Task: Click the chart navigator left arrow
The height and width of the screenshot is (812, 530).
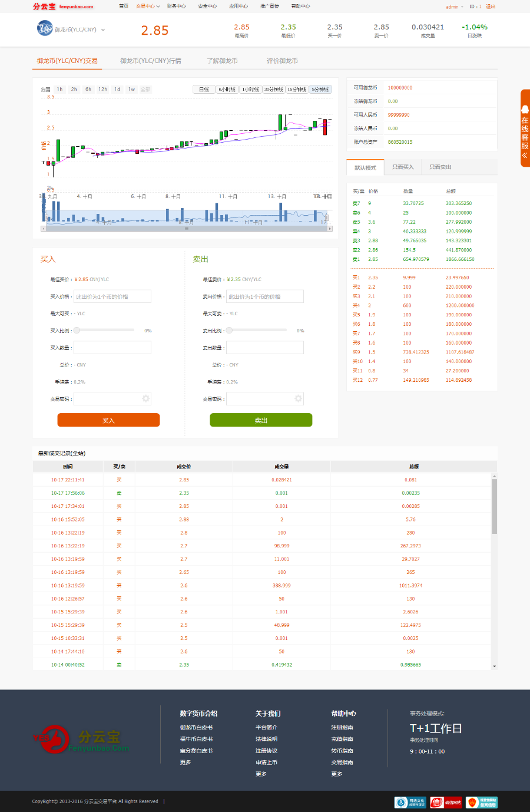Action: pyautogui.click(x=43, y=228)
